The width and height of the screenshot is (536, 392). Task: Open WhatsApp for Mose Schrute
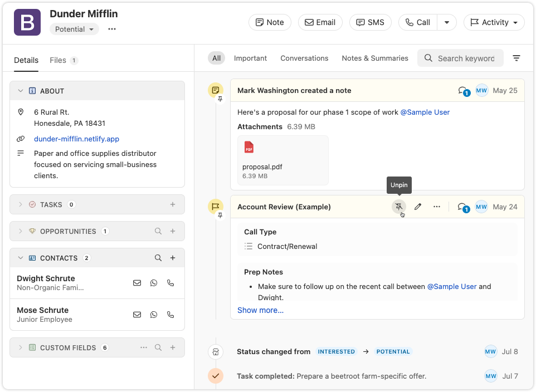(x=154, y=315)
